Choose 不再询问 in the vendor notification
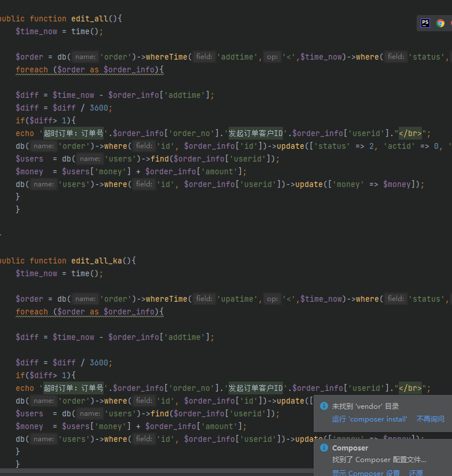This screenshot has width=452, height=476. [x=430, y=419]
